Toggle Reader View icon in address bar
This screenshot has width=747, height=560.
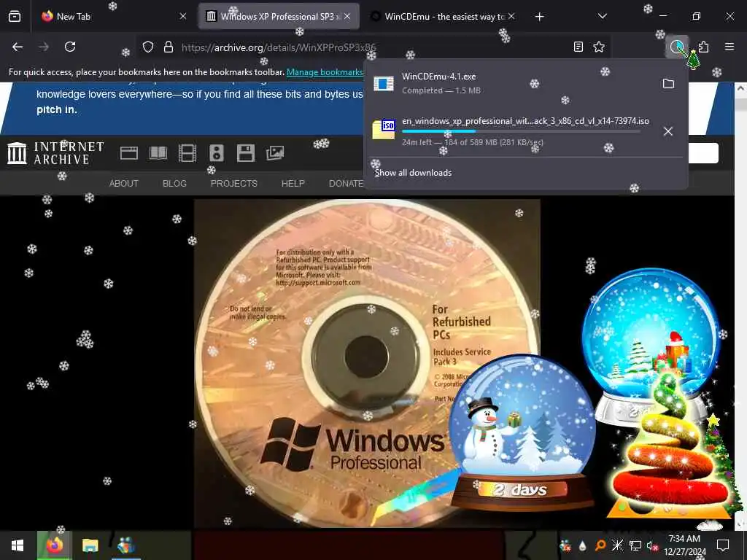pyautogui.click(x=578, y=47)
